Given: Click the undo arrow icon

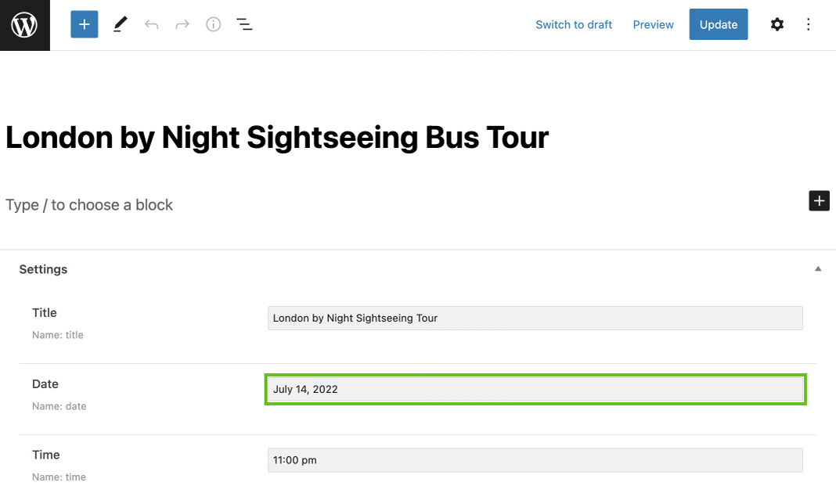Looking at the screenshot, I should [x=151, y=24].
